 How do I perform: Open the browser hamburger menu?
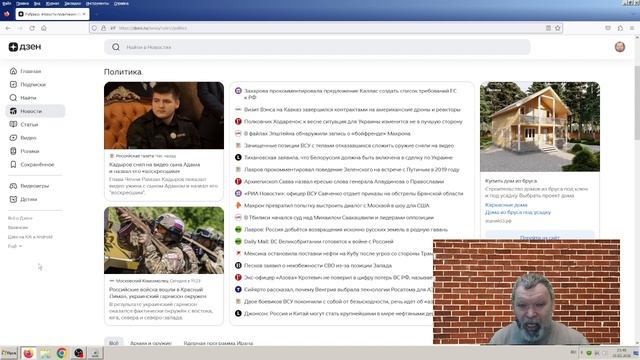(x=632, y=28)
